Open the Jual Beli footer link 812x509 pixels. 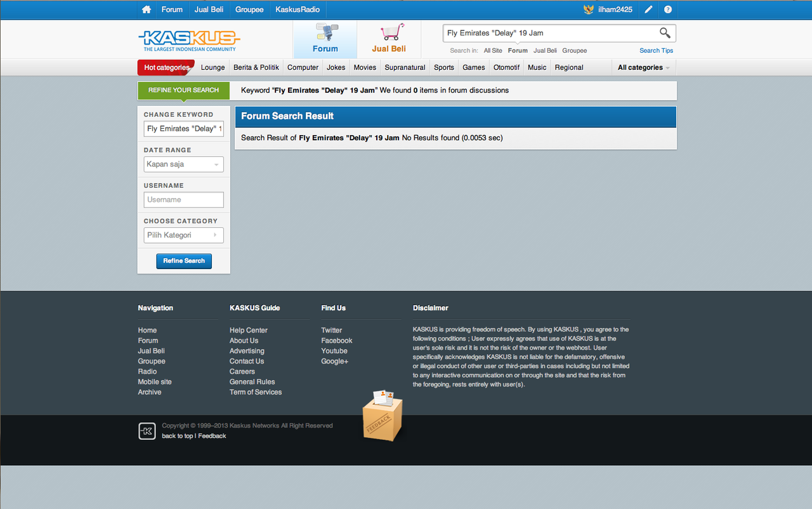pos(151,351)
